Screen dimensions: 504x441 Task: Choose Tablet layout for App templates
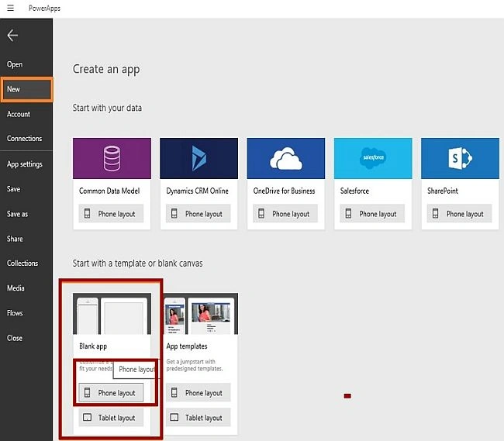tap(198, 418)
